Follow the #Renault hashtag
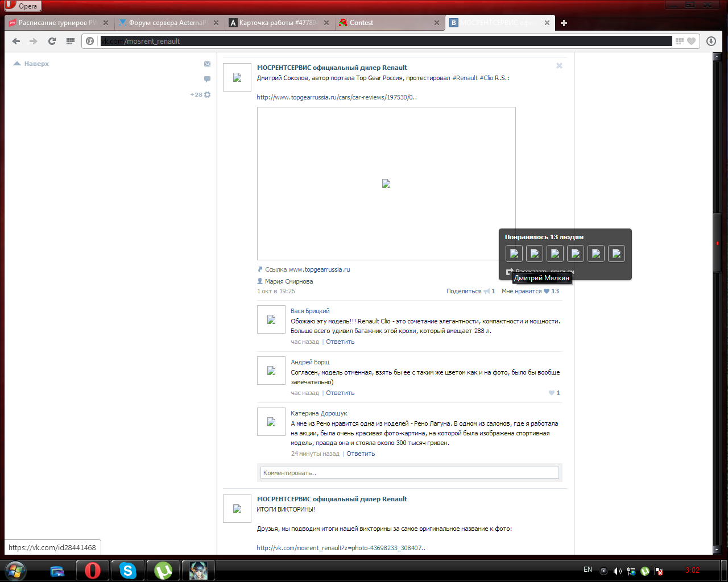Image resolution: width=728 pixels, height=582 pixels. (465, 78)
